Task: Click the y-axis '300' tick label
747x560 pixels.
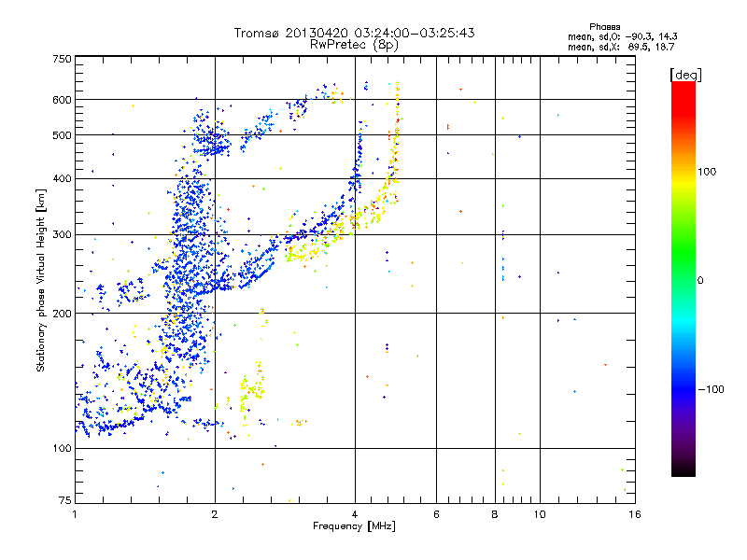Action: click(x=62, y=234)
